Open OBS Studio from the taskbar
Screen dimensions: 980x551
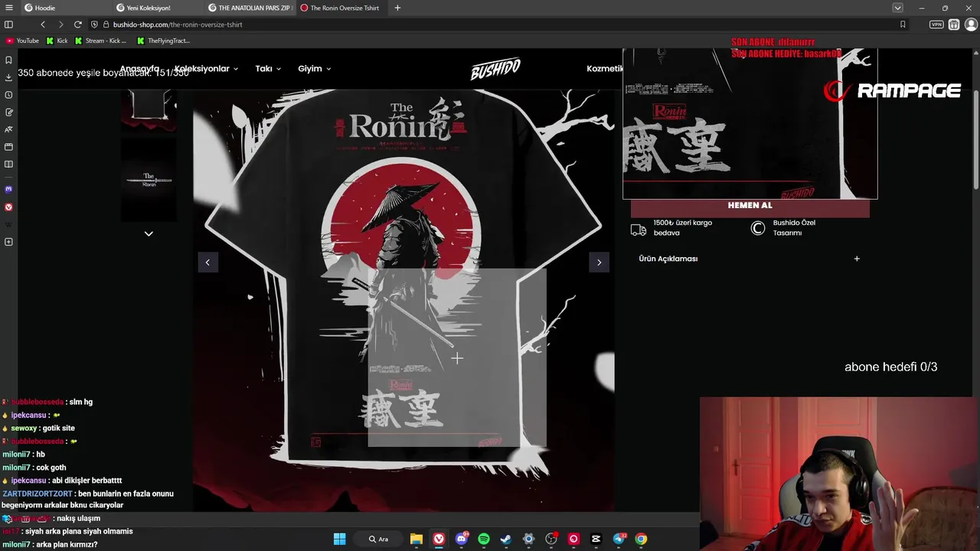(x=551, y=539)
